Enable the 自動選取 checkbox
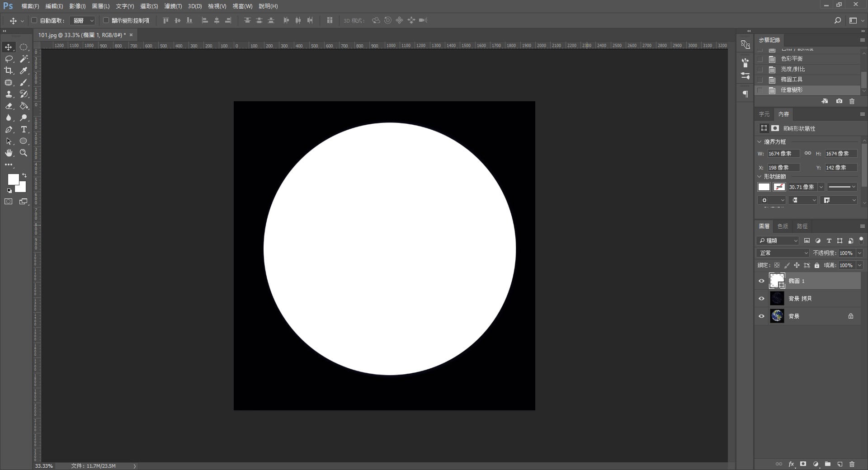Image resolution: width=868 pixels, height=470 pixels. click(34, 20)
